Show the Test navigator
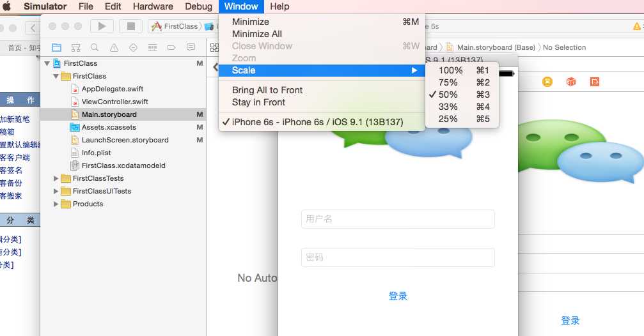 tap(133, 48)
